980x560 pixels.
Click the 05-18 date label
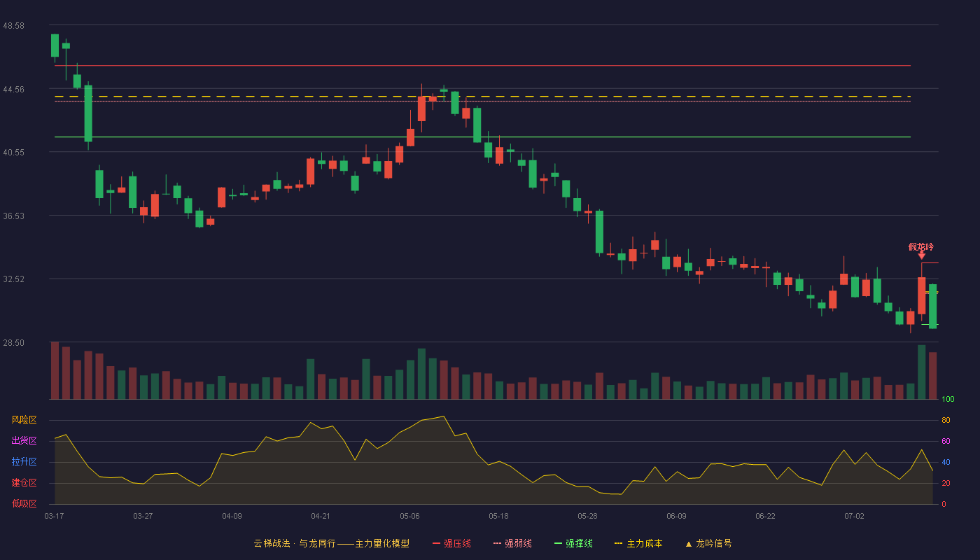(x=498, y=516)
